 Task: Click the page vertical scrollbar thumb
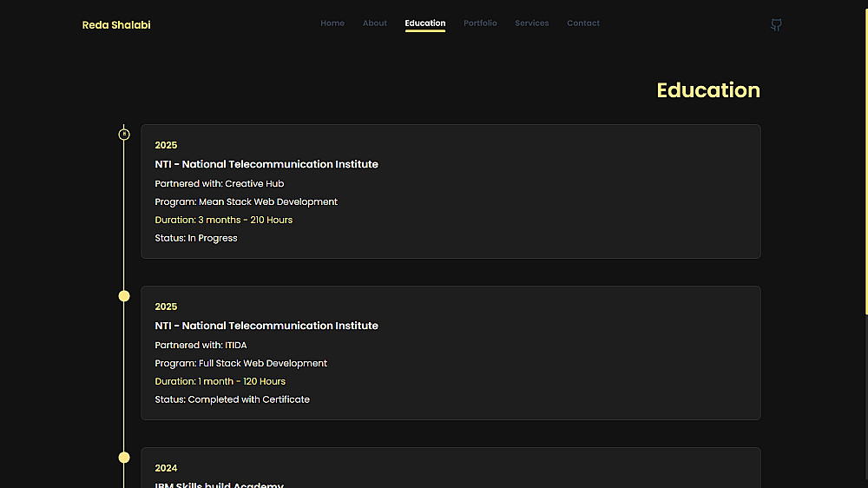click(x=866, y=161)
